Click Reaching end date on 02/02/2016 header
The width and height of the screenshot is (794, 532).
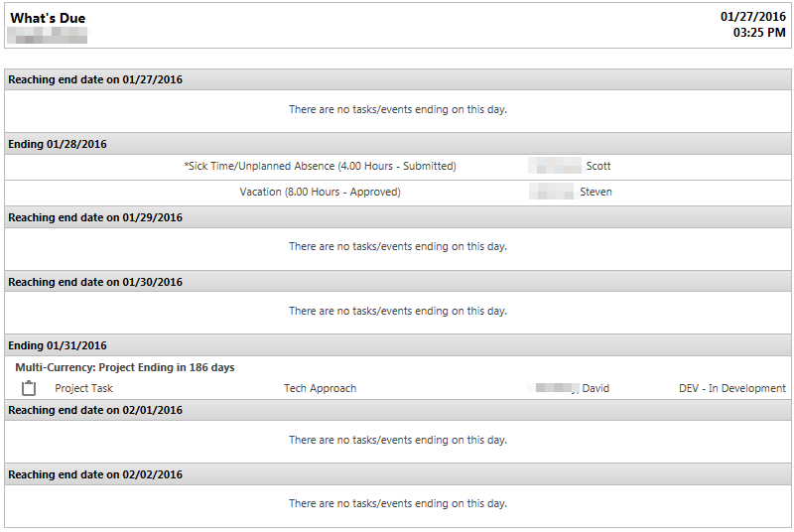(398, 474)
